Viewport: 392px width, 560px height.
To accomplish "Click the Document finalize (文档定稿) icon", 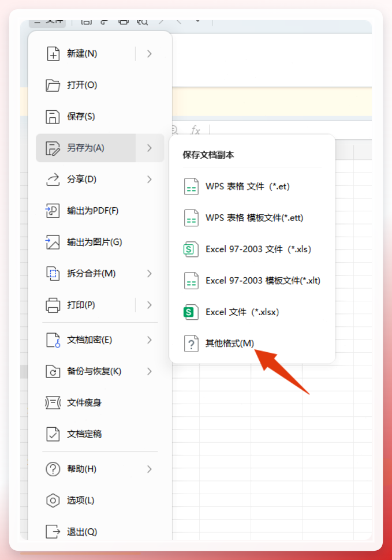I will [x=53, y=434].
